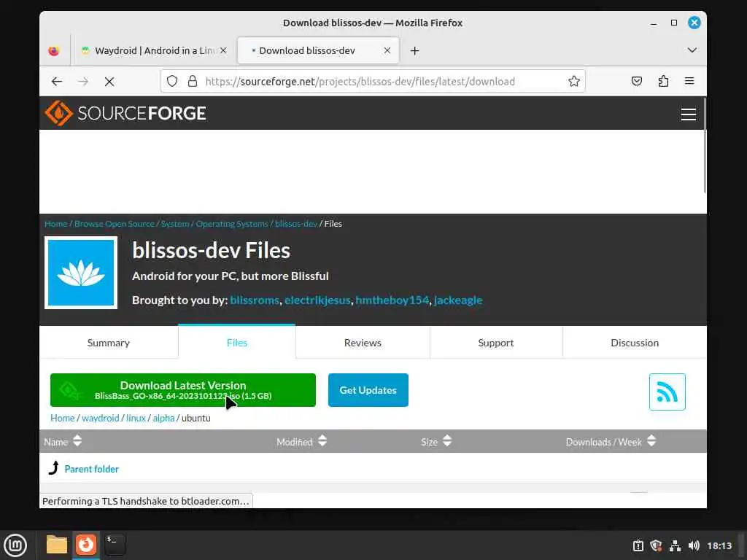The height and width of the screenshot is (560, 747).
Task: Go back to the previous page
Action: [57, 82]
